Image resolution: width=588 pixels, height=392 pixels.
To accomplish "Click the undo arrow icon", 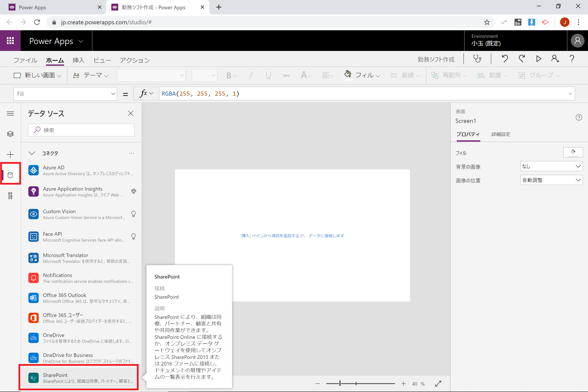I will click(x=505, y=59).
